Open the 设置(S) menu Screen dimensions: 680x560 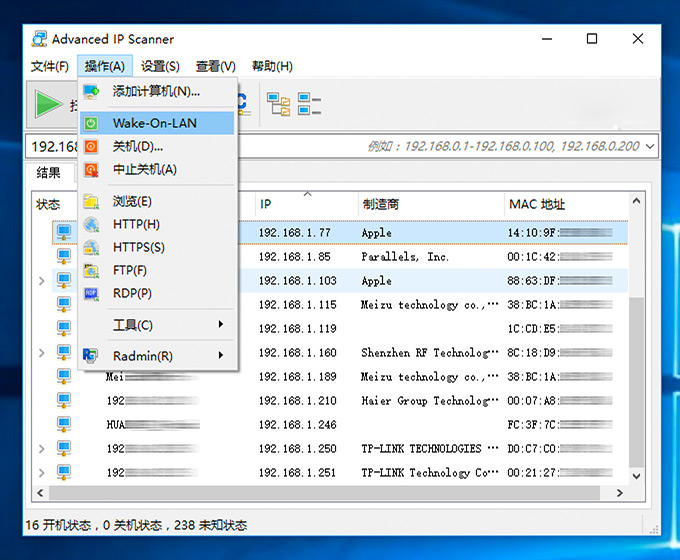[x=160, y=66]
